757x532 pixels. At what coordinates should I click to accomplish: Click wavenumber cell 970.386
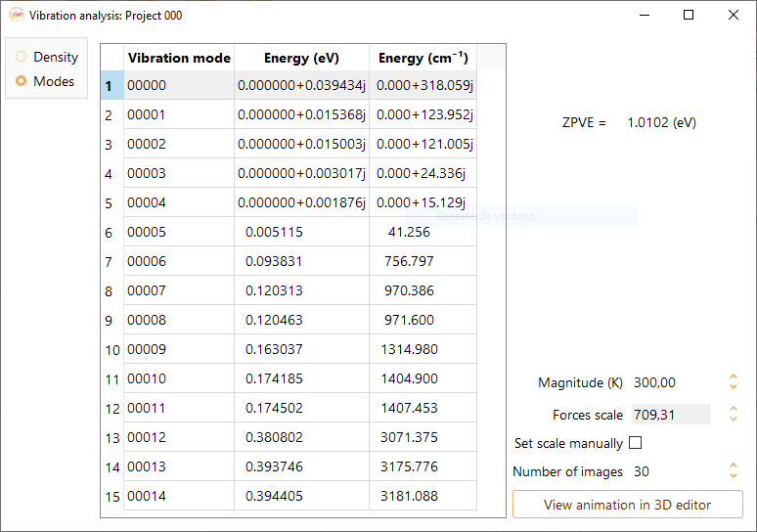click(x=423, y=290)
